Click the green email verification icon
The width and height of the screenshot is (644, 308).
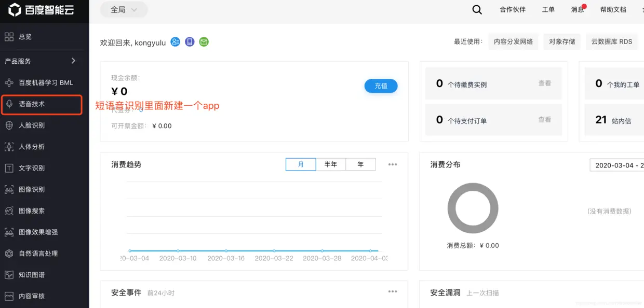pos(204,41)
